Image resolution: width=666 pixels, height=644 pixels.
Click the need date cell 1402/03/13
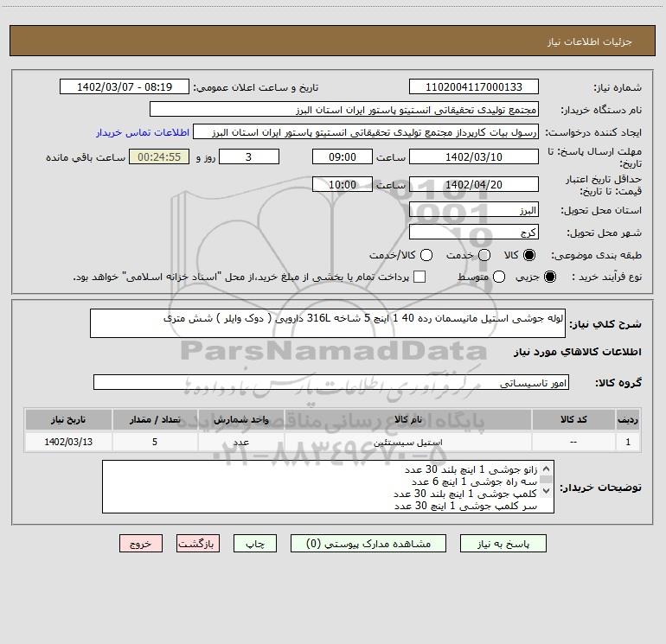pyautogui.click(x=68, y=442)
